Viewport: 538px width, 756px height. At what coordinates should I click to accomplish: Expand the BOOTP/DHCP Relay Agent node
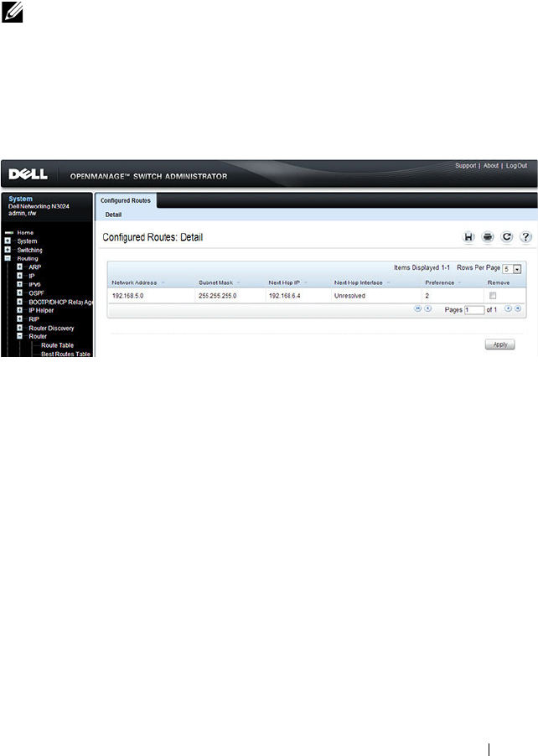coord(20,302)
